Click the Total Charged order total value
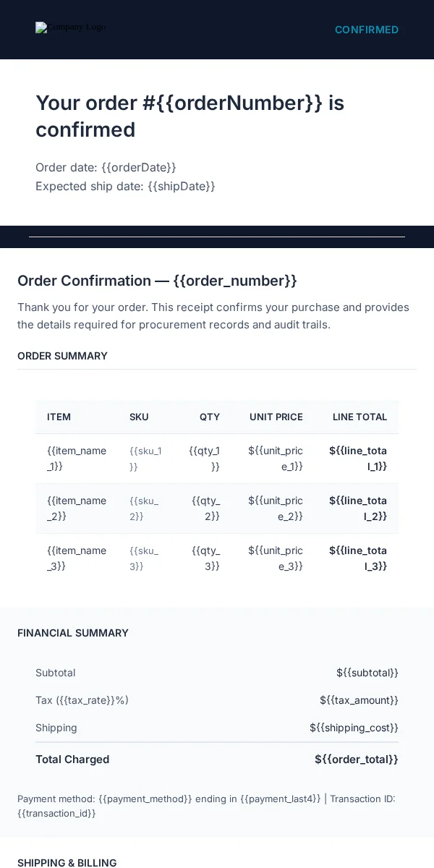Viewport: 434px width, 868px height. coord(357,759)
